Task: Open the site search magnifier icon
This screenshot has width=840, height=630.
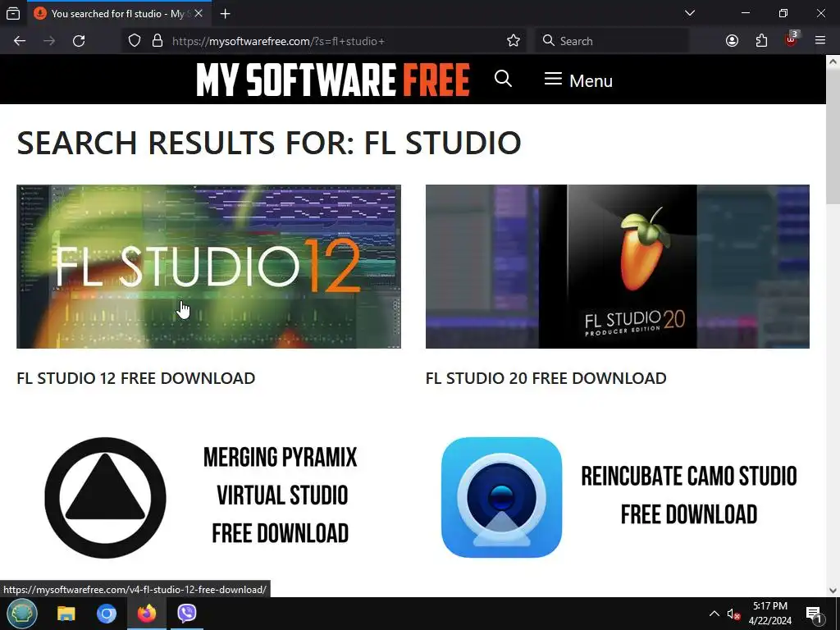Action: 503,79
